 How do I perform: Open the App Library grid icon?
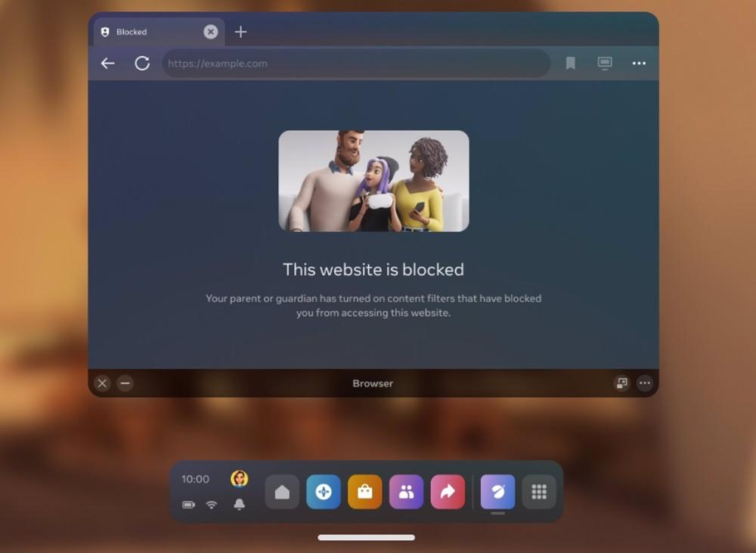pyautogui.click(x=539, y=492)
